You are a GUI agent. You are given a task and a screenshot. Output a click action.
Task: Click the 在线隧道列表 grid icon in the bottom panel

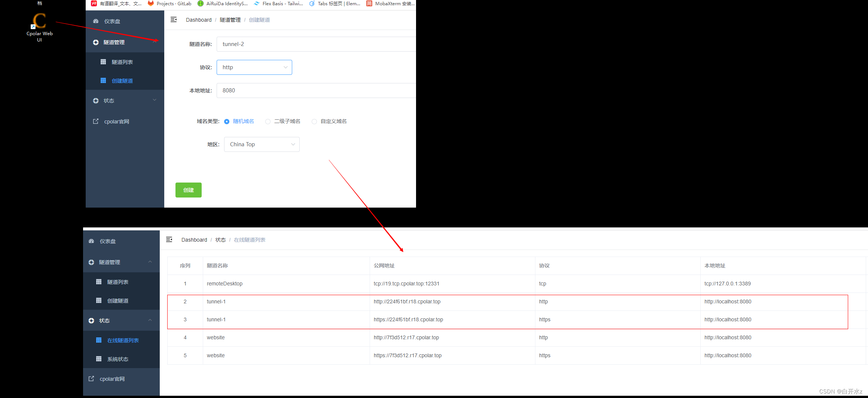99,340
